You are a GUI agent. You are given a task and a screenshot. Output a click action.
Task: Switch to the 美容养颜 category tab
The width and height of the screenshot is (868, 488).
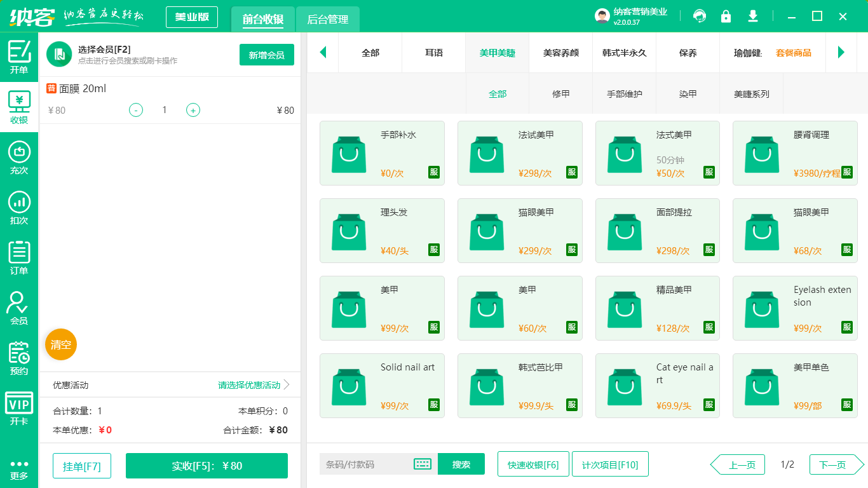[560, 53]
